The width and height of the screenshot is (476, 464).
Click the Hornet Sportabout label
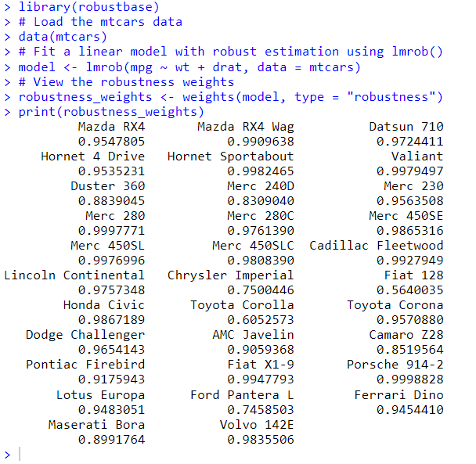point(230,156)
